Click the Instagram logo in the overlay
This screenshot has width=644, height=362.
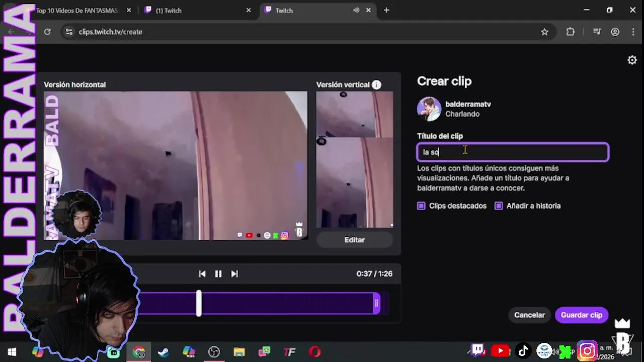coord(587,351)
